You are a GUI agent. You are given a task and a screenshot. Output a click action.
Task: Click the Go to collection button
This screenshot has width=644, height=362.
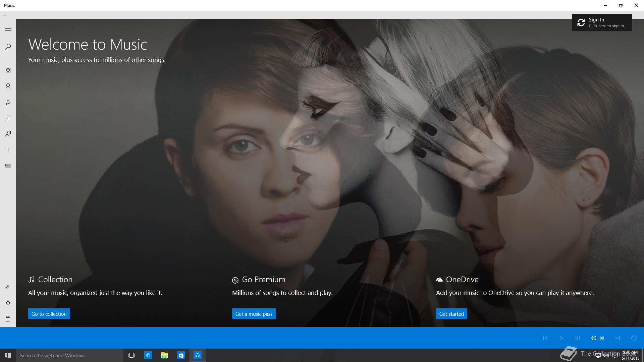[49, 314]
